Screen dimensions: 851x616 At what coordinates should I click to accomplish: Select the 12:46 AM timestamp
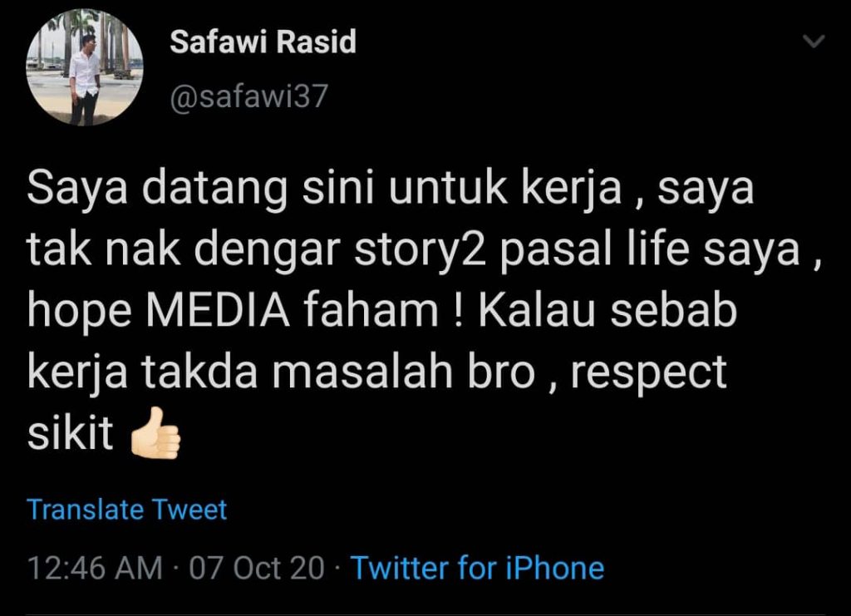point(95,569)
